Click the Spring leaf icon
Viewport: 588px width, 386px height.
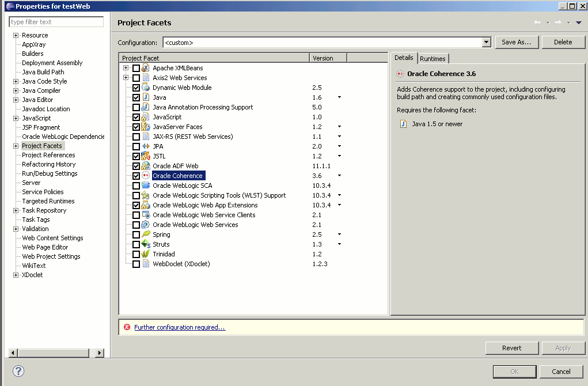tap(146, 234)
